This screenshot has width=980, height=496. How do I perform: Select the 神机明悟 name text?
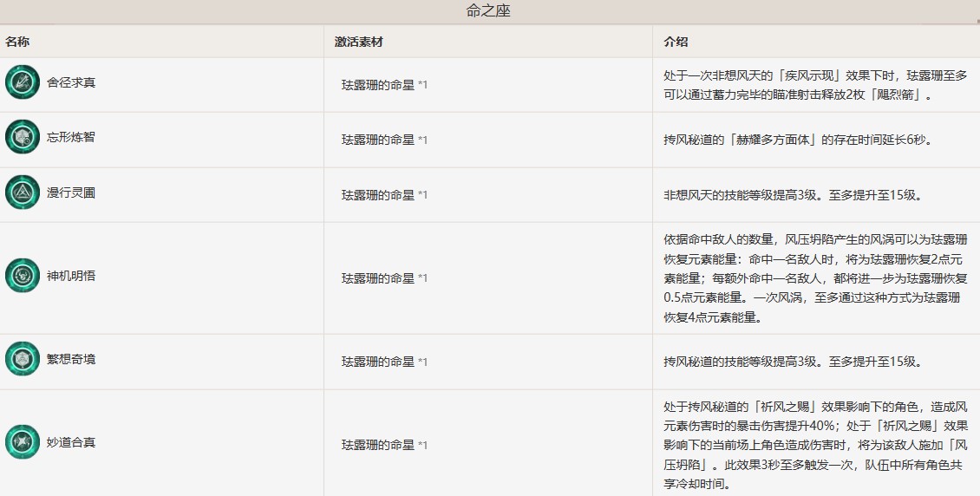71,276
